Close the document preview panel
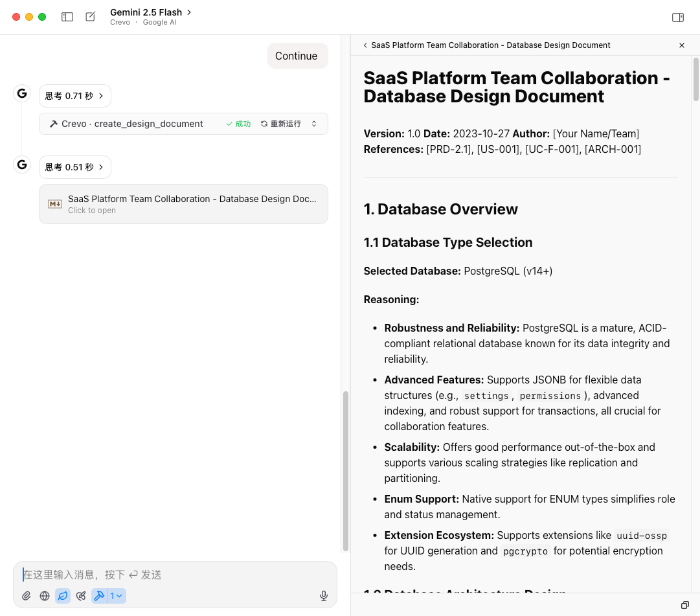The width and height of the screenshot is (700, 616). tap(682, 45)
